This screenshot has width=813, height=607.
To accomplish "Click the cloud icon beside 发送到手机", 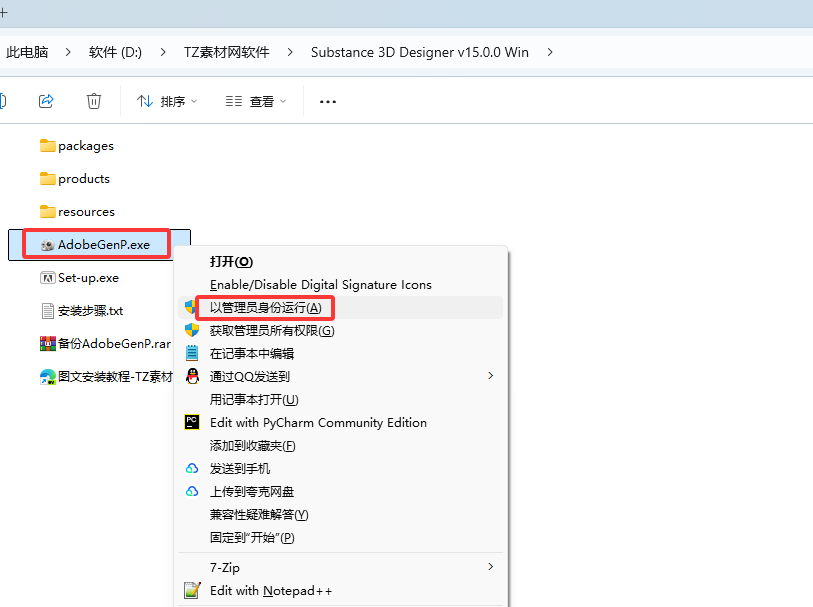I will coord(192,469).
